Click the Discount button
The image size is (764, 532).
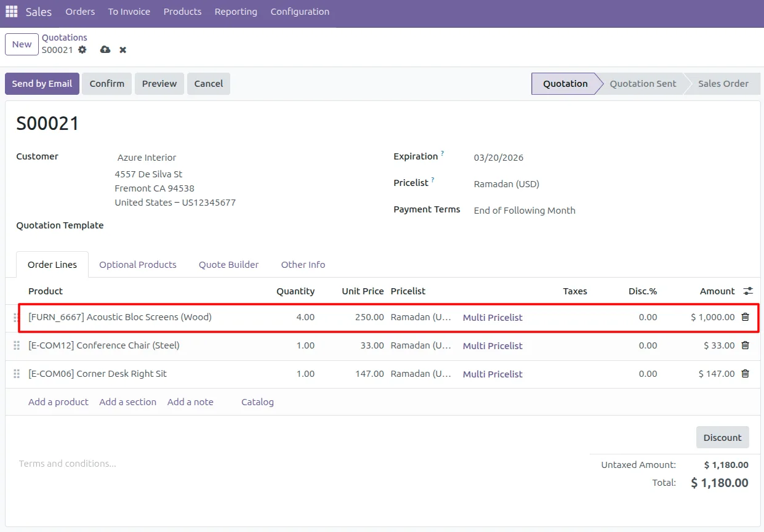(722, 437)
